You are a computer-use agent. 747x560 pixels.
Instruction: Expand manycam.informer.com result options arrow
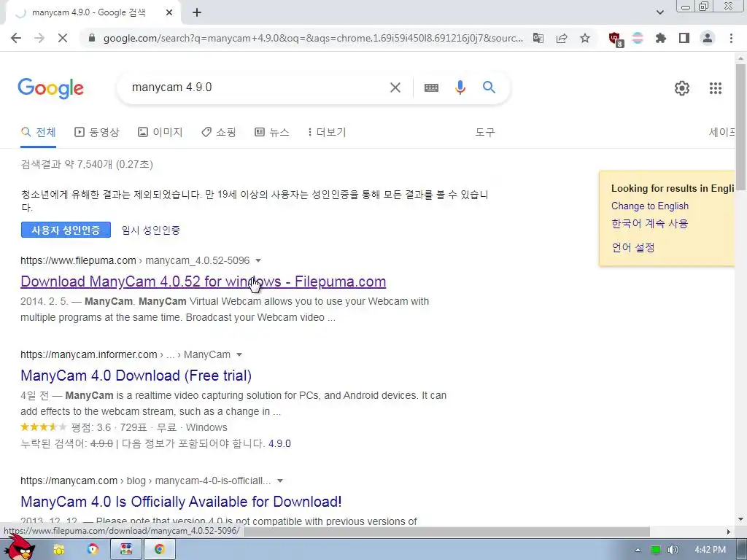click(x=239, y=355)
